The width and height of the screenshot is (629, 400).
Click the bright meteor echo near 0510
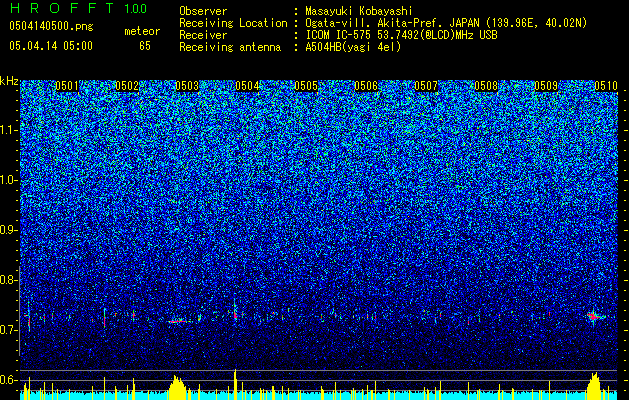[x=594, y=317]
